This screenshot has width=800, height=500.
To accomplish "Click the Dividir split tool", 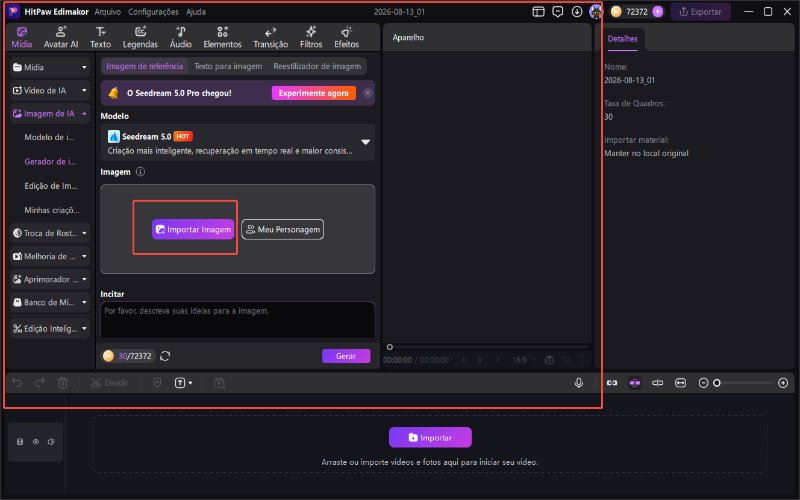I will [109, 383].
